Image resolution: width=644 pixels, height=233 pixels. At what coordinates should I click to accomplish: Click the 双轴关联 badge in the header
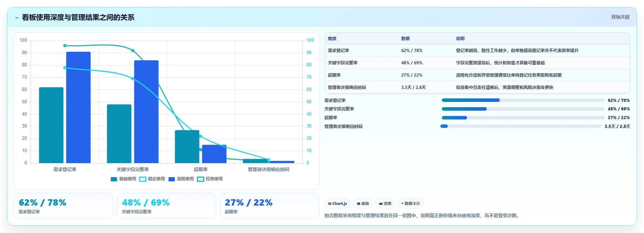pyautogui.click(x=620, y=17)
